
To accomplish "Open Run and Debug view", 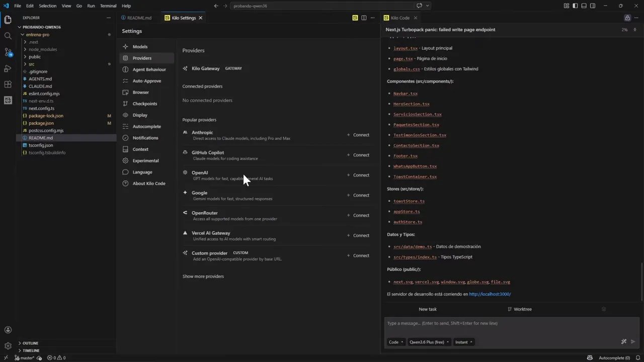I will point(8,68).
